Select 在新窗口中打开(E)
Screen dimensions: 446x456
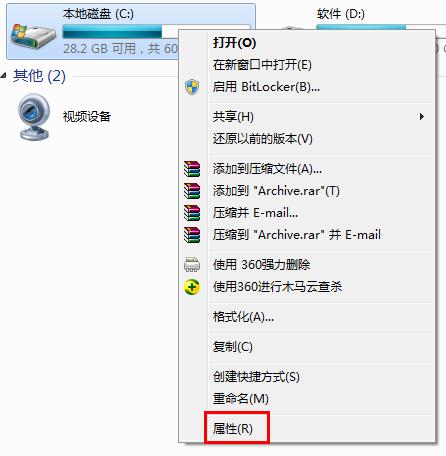[262, 65]
